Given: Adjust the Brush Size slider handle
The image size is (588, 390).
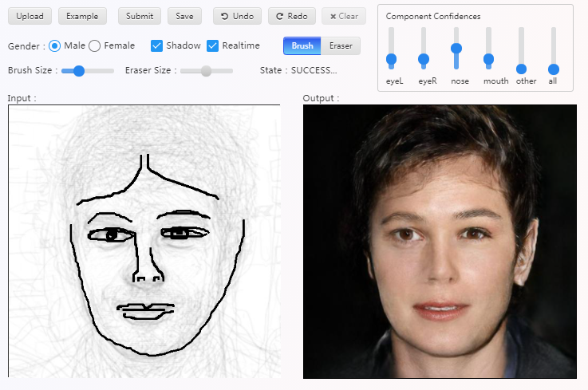Looking at the screenshot, I should point(79,70).
